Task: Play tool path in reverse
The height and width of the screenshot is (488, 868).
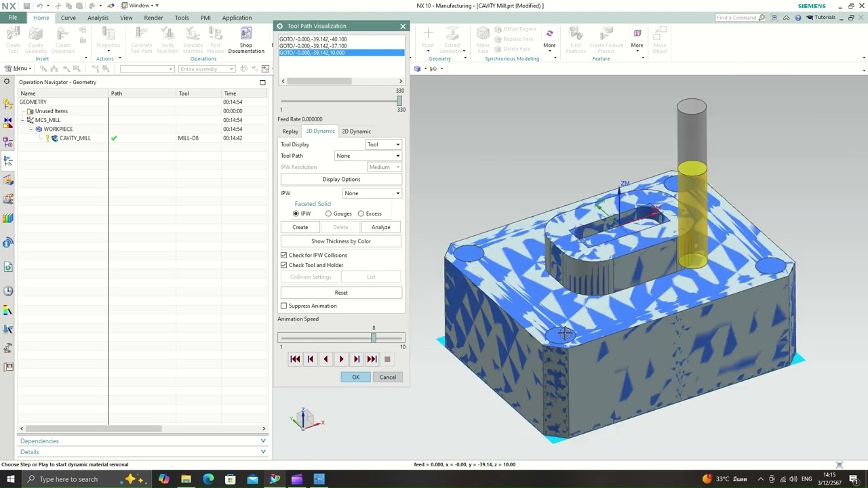Action: [325, 359]
